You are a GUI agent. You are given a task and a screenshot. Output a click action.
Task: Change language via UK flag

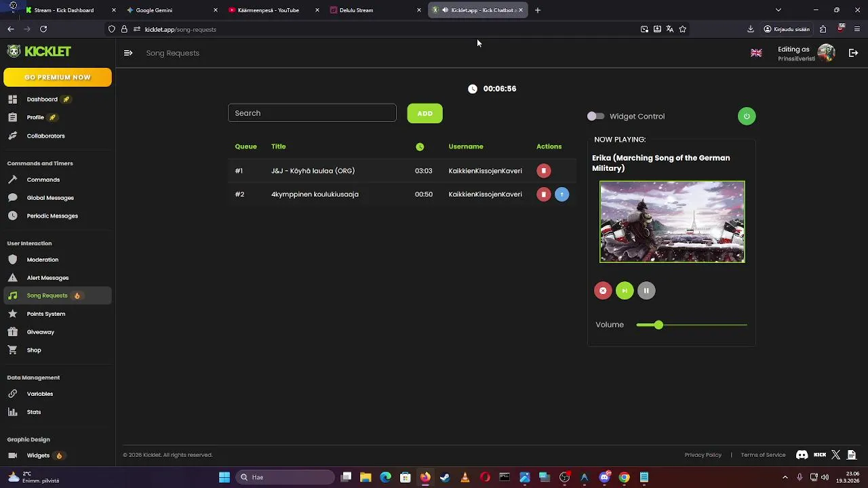coord(756,53)
